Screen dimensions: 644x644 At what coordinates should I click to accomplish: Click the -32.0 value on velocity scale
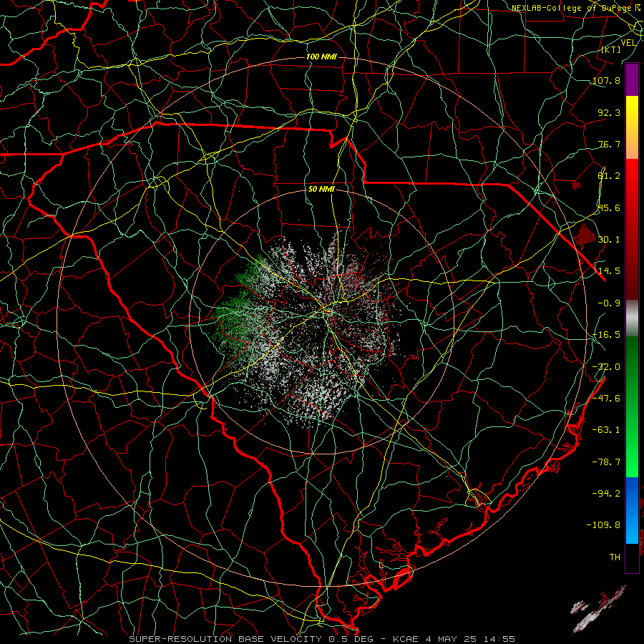pos(606,367)
